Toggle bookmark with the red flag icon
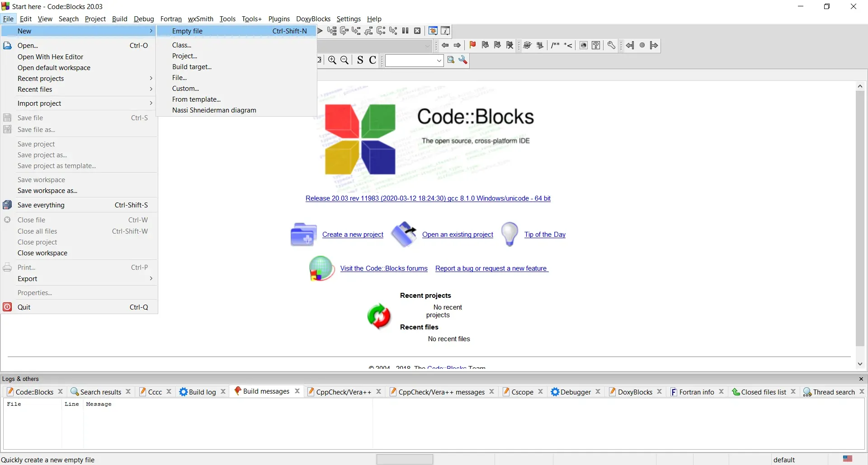 [x=473, y=45]
